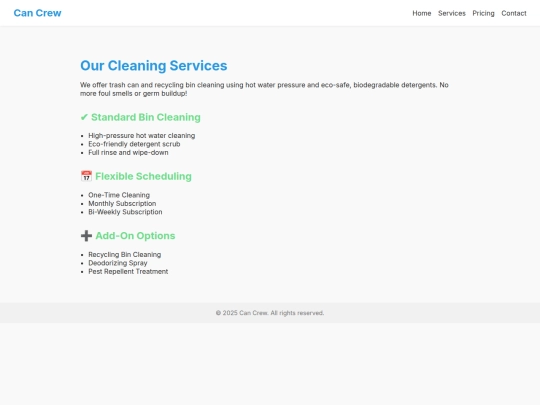Open the Contact nav link
Viewport: 540px width, 405px height.
point(513,13)
